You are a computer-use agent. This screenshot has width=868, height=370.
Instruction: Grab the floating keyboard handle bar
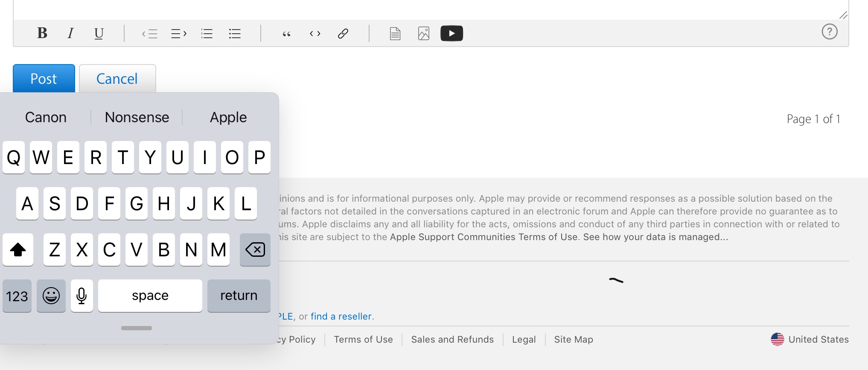(x=137, y=328)
